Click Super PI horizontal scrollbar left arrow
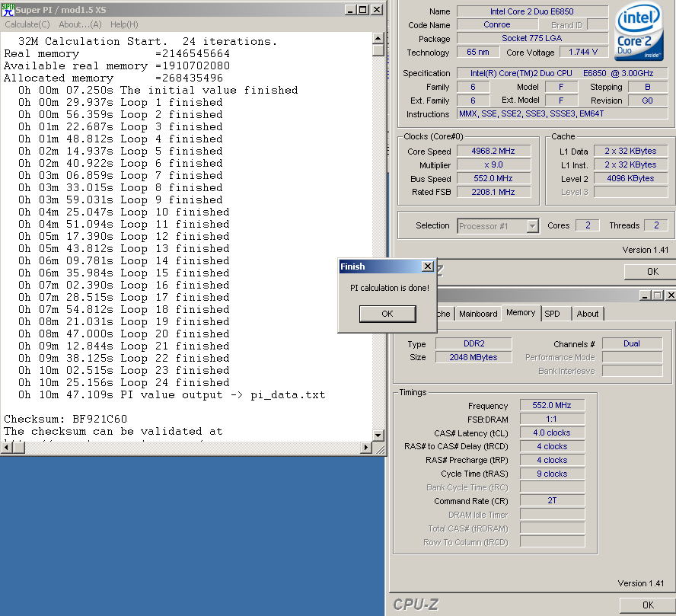676x616 pixels. [x=6, y=448]
